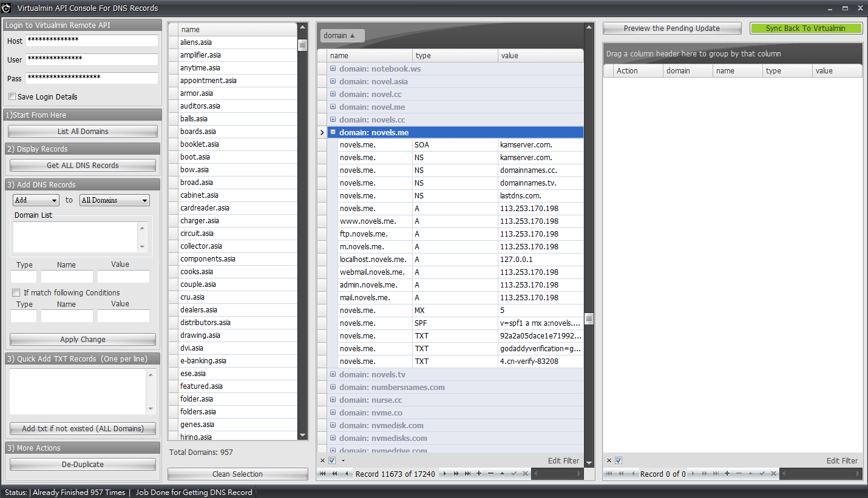Tick If match following Conditions checkbox
868x498 pixels.
16,292
